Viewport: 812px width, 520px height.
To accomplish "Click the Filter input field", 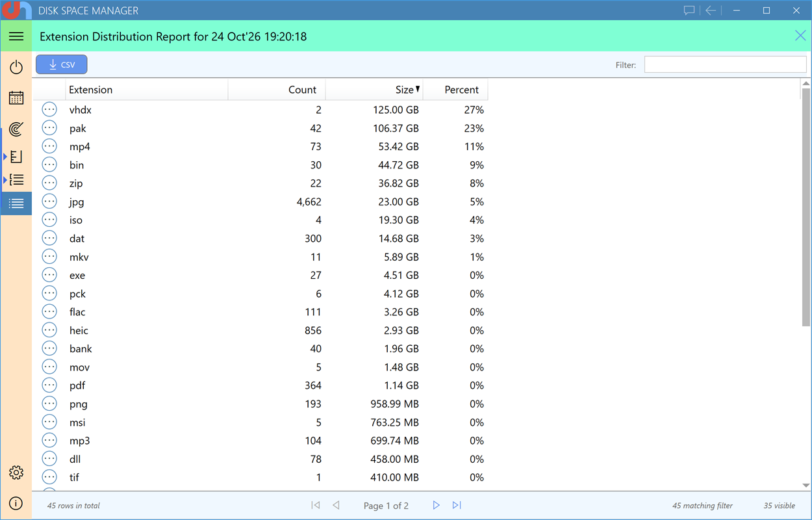I will tap(725, 64).
